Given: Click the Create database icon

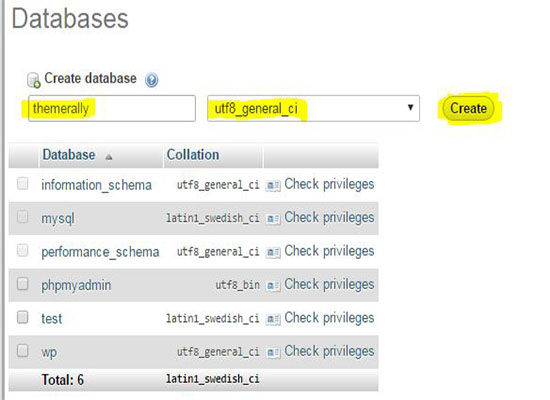Looking at the screenshot, I should [34, 80].
